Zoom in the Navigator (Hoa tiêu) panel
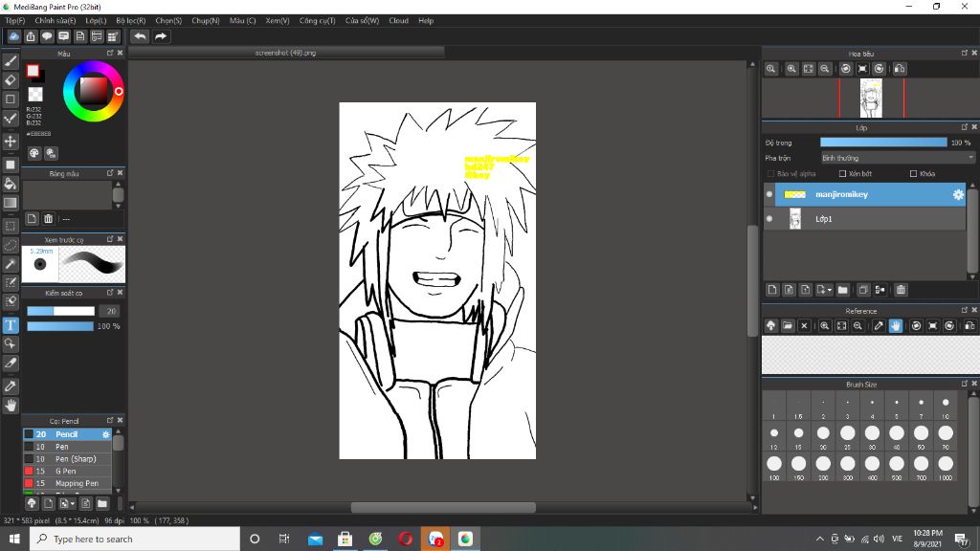 tap(791, 69)
